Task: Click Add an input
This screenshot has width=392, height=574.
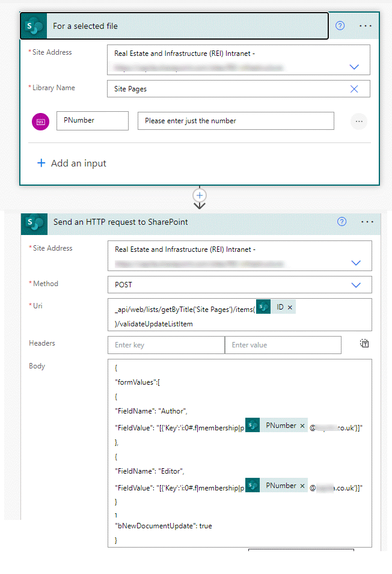Action: (72, 163)
